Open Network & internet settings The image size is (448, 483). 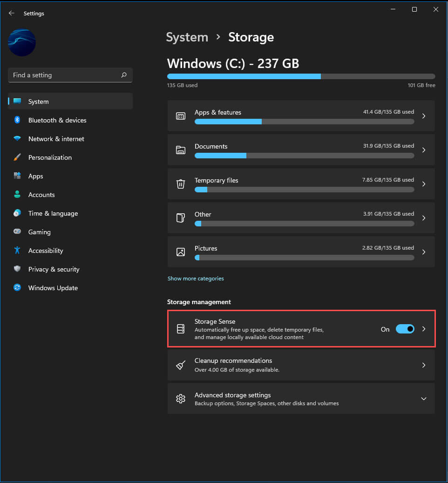70,139
